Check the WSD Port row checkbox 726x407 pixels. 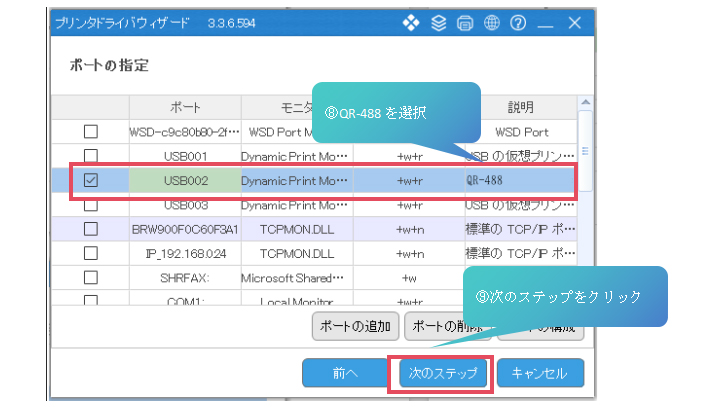pyautogui.click(x=91, y=131)
